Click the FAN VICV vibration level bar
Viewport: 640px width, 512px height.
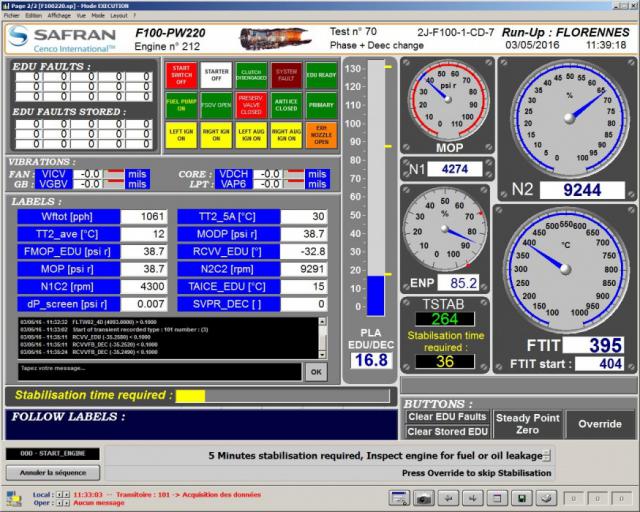click(x=114, y=174)
